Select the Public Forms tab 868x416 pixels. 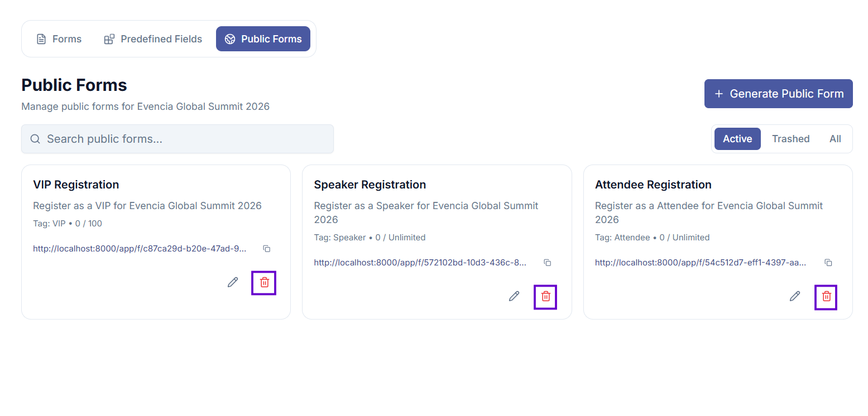click(263, 39)
